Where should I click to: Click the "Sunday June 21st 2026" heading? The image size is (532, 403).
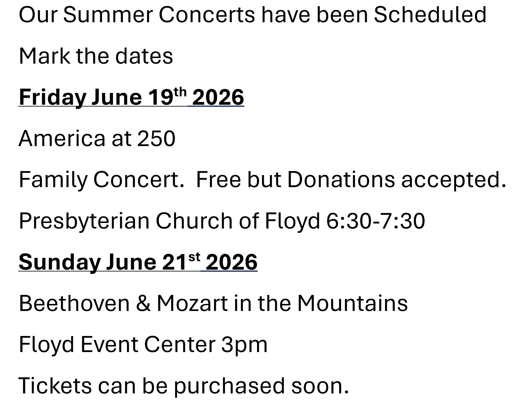138,262
